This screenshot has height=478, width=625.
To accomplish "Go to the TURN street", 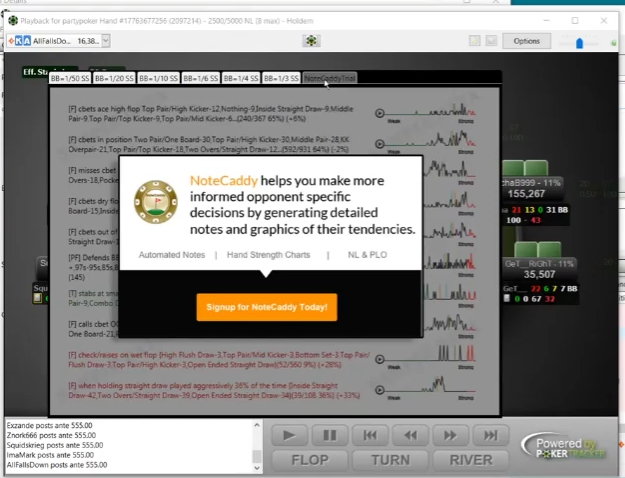I will (391, 460).
